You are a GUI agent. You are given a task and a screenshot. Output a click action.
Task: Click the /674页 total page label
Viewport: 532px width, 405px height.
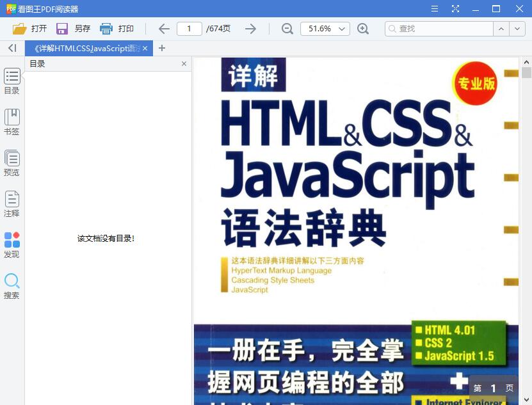tap(218, 29)
